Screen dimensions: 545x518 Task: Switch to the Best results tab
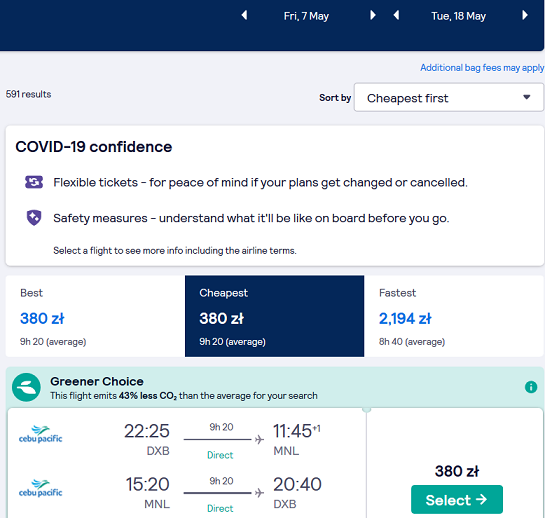pyautogui.click(x=95, y=316)
